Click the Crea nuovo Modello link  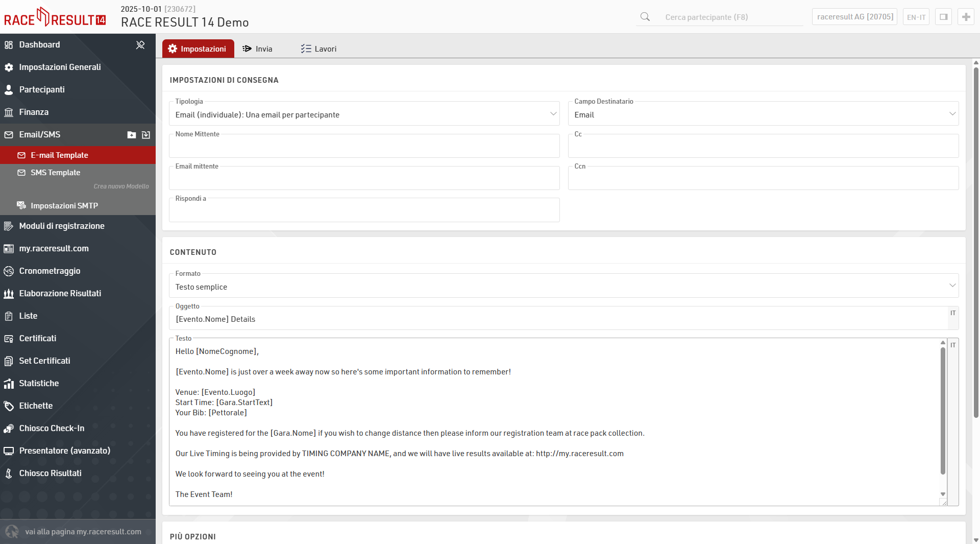(x=121, y=186)
